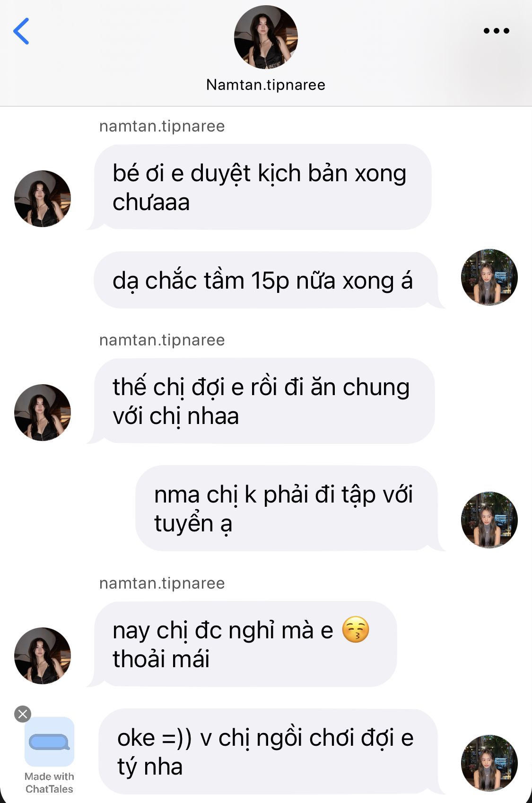Open the three-dots more options menu
This screenshot has width=532, height=803.
click(x=496, y=31)
